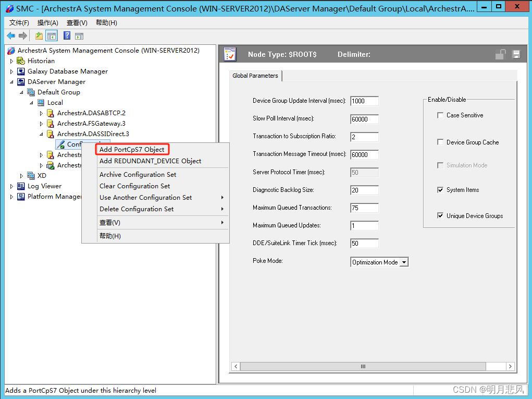Click the Up one level folder icon
This screenshot has width=532, height=399.
[x=39, y=35]
